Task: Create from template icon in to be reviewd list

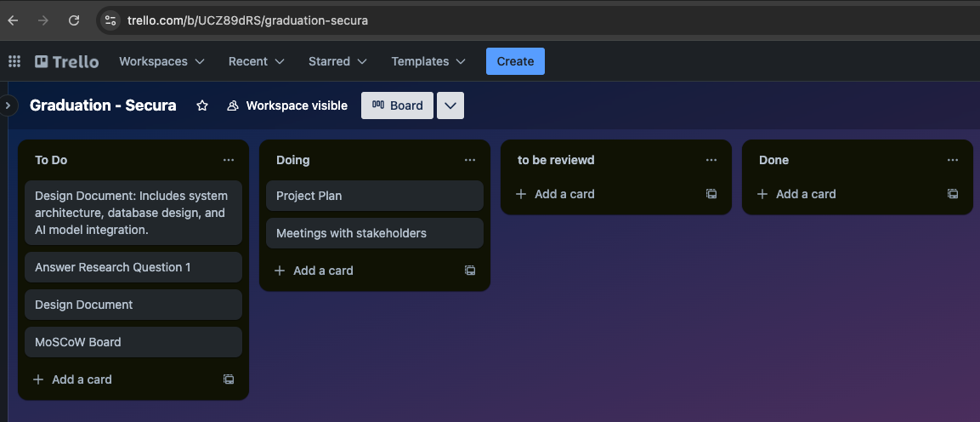Action: point(711,195)
